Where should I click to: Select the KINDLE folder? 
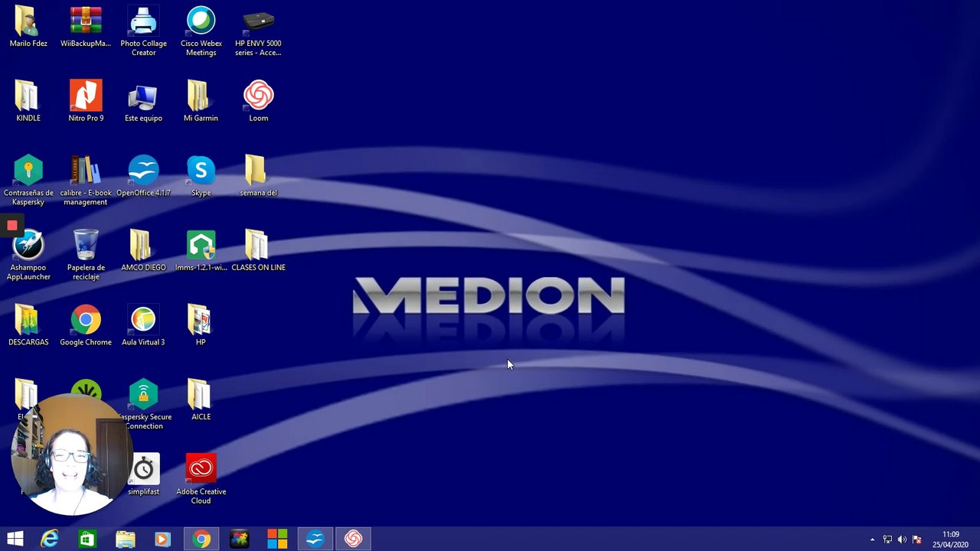click(28, 101)
